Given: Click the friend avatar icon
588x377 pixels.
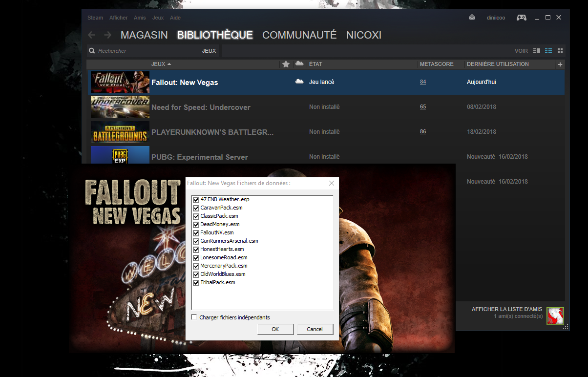Looking at the screenshot, I should pyautogui.click(x=555, y=316).
